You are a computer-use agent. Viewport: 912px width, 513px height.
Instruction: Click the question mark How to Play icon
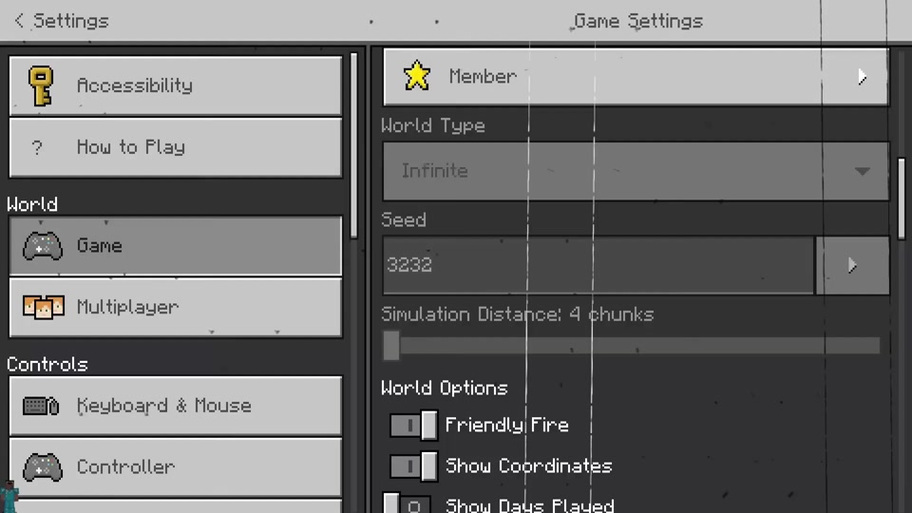click(x=37, y=147)
